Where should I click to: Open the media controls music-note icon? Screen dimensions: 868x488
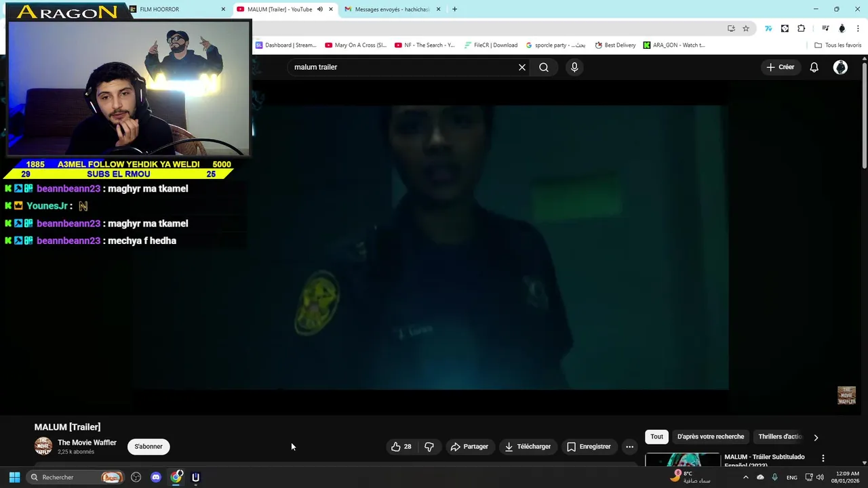click(x=825, y=28)
